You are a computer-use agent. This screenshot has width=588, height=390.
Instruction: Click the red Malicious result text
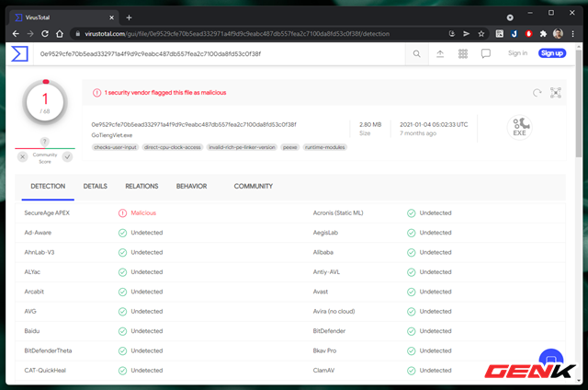pyautogui.click(x=143, y=212)
